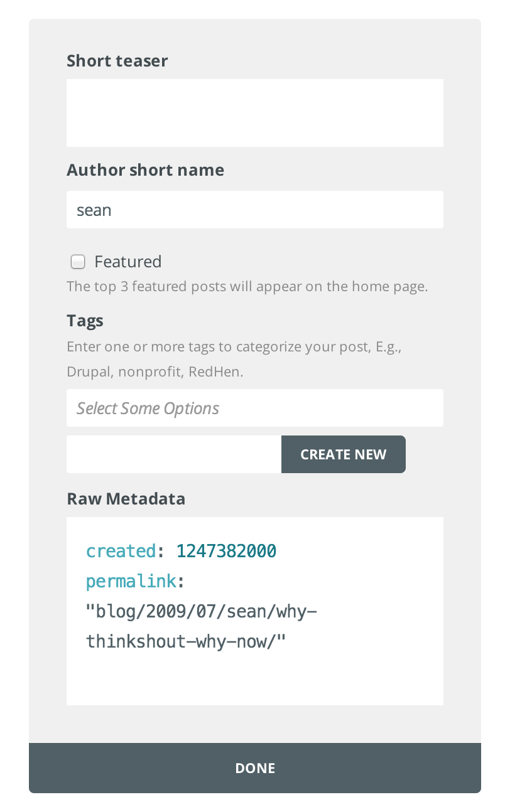Click the 1247382000 timestamp value
This screenshot has height=812, width=505.
click(226, 551)
